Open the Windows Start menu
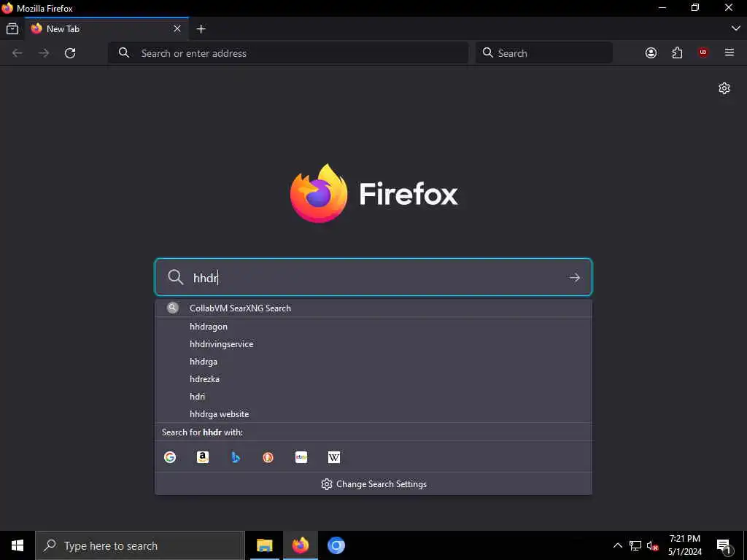747x560 pixels. (18, 545)
